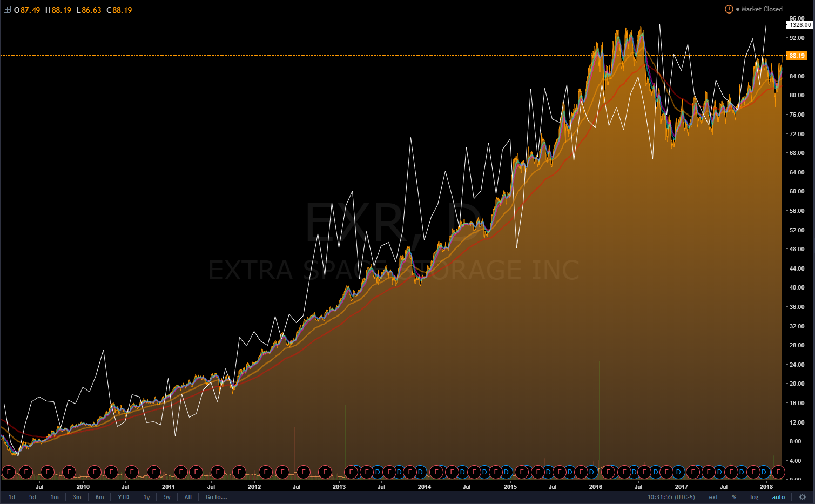Click the 2016 label on the time axis
This screenshot has height=504, width=815.
click(x=596, y=487)
